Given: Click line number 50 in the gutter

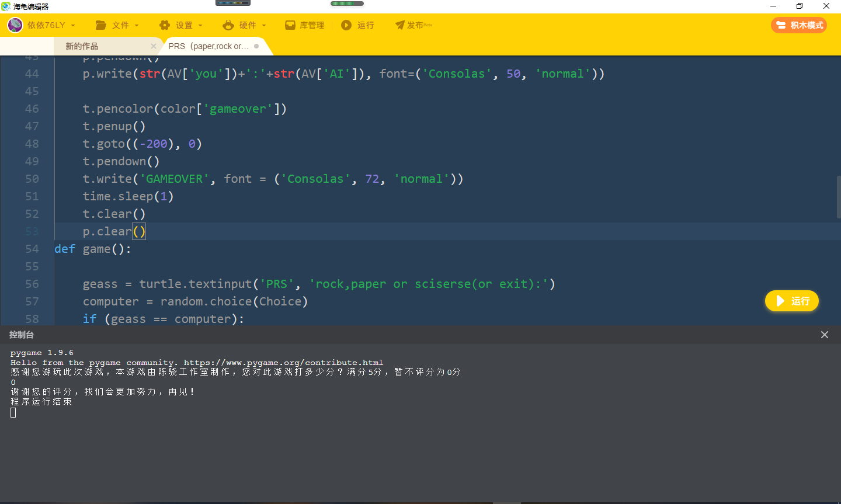Looking at the screenshot, I should point(32,179).
